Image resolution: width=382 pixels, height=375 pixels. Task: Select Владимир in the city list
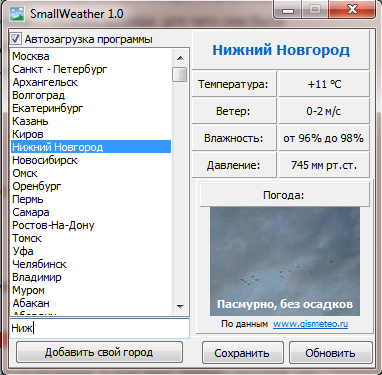tap(91, 277)
